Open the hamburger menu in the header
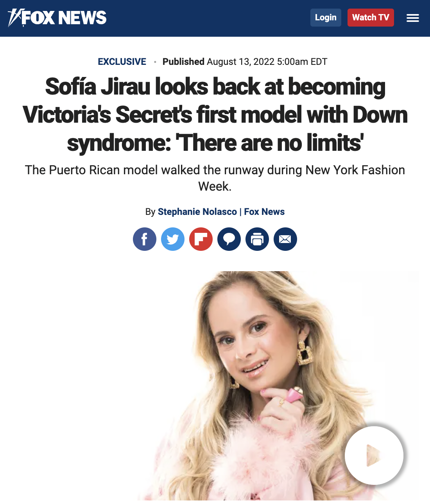The width and height of the screenshot is (430, 504). [x=412, y=18]
